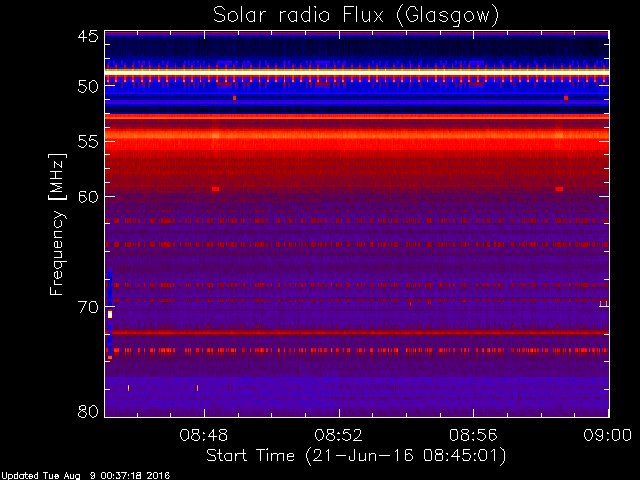Click the 55 frequency tick label
This screenshot has height=480, width=640.
88,142
